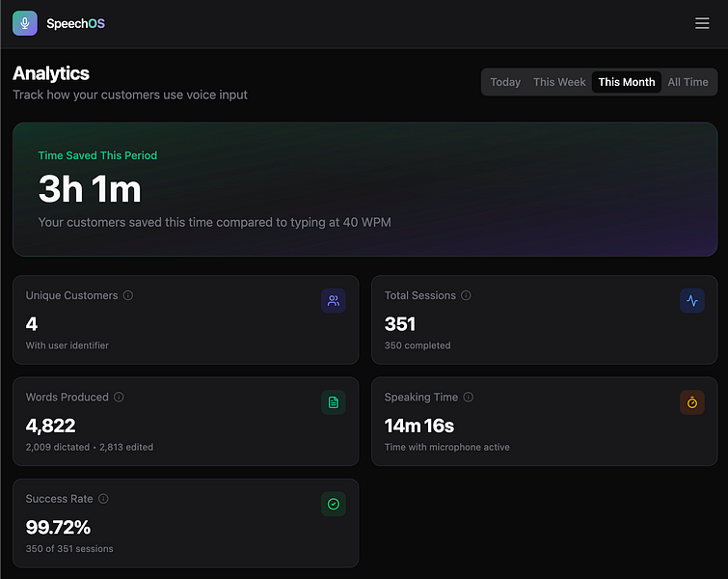Screen dimensions: 728x579
Task: Click the Speaking Time value 14m 16s
Action: (419, 426)
